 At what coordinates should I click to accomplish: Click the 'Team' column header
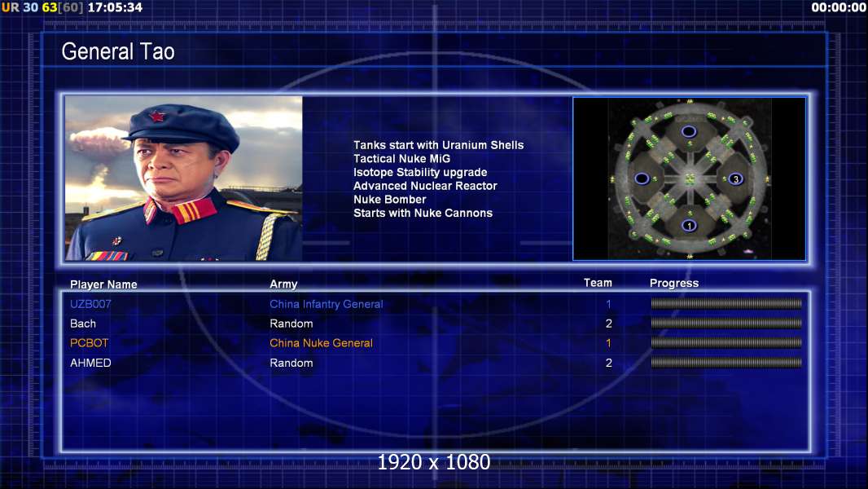click(598, 283)
